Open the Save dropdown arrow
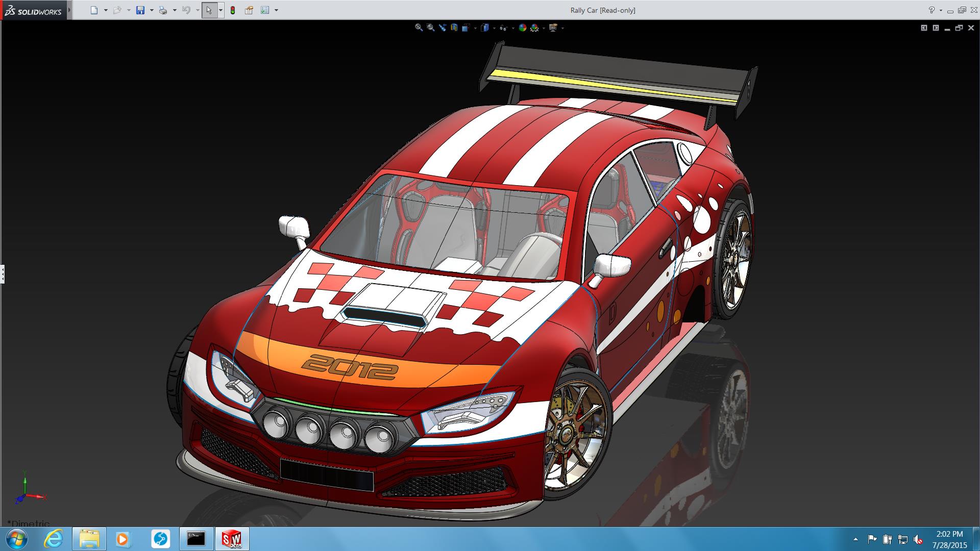Image resolution: width=980 pixels, height=551 pixels. [x=152, y=10]
